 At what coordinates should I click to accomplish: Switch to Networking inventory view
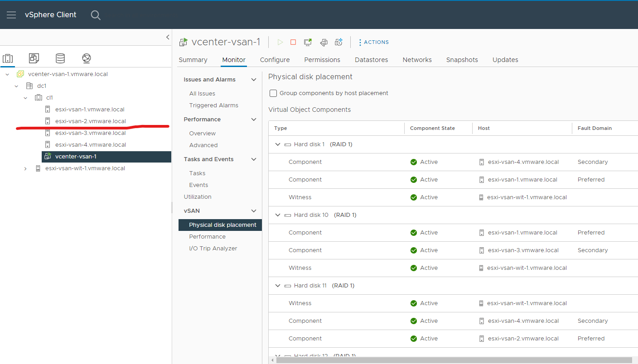(87, 58)
